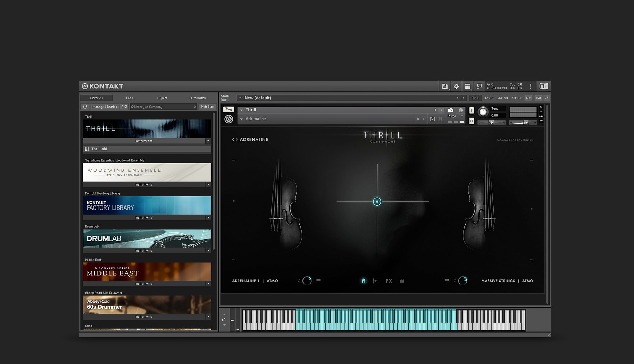634x364 pixels.
Task: Toggle the KSP multi script button
Action: [x=528, y=98]
